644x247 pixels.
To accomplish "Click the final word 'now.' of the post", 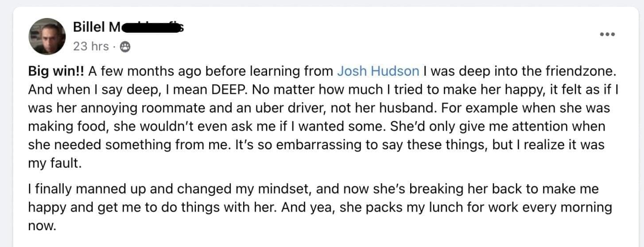I will point(43,226).
